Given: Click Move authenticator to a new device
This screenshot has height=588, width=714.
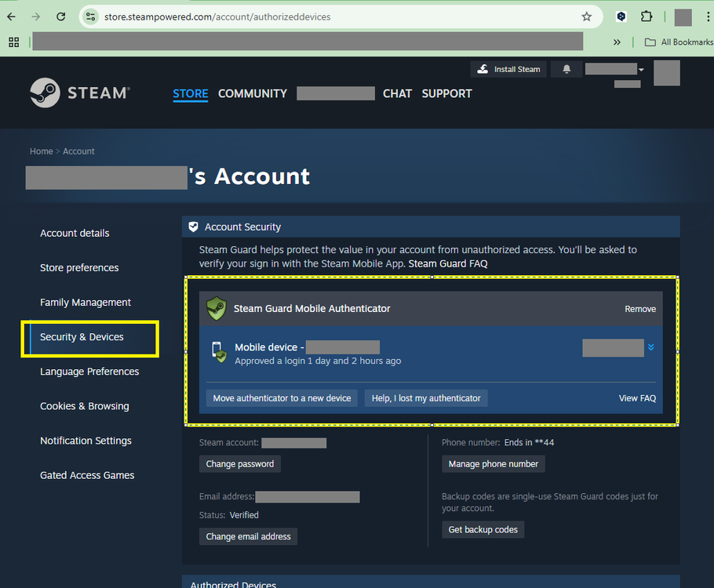Looking at the screenshot, I should 282,398.
